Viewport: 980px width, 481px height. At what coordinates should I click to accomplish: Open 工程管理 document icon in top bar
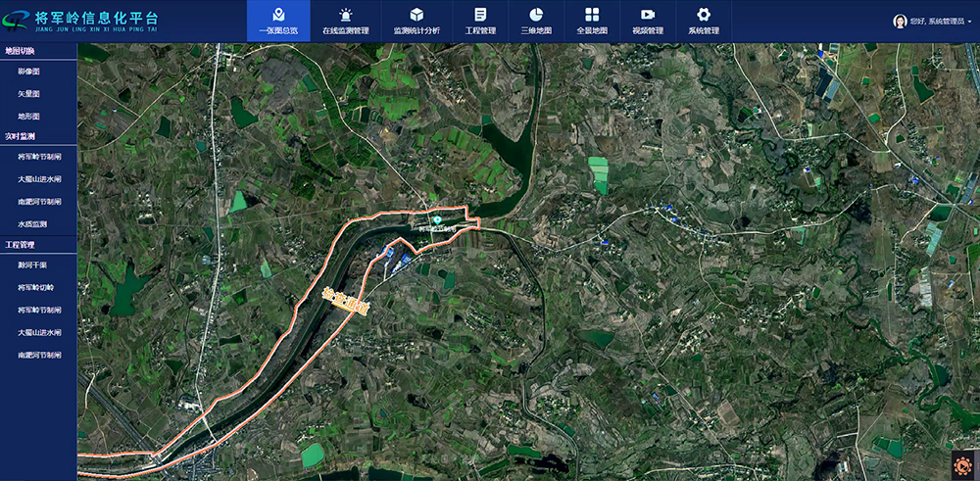[x=480, y=15]
